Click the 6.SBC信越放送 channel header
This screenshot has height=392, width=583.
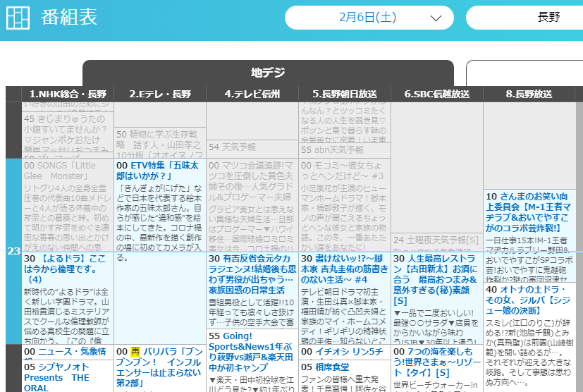point(437,94)
